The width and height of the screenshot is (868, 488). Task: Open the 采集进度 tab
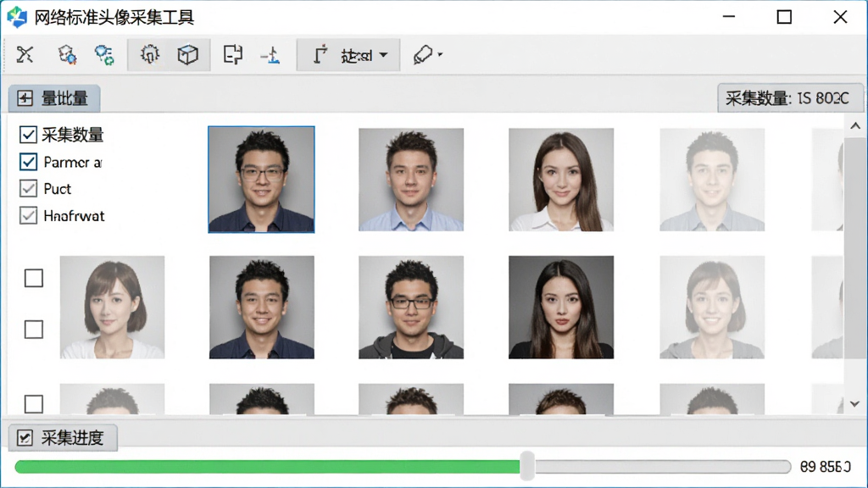(63, 438)
